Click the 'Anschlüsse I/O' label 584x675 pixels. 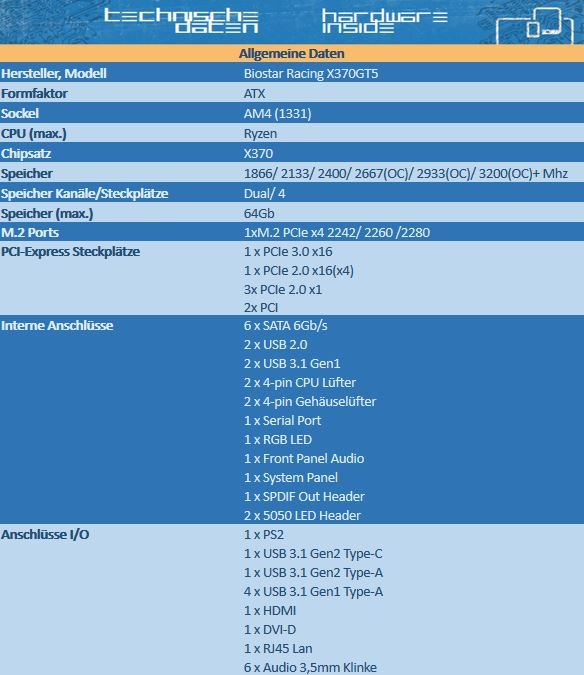[x=45, y=535]
